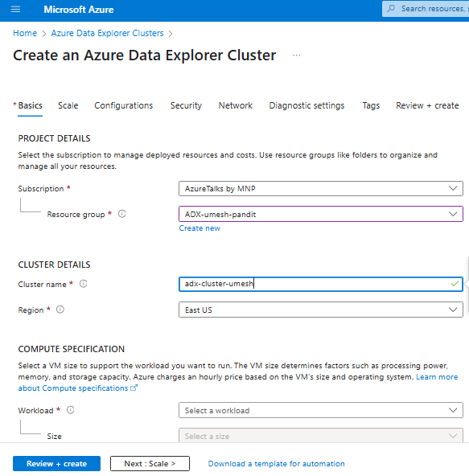Click the Subscription field label
This screenshot has width=469, height=476.
point(41,188)
